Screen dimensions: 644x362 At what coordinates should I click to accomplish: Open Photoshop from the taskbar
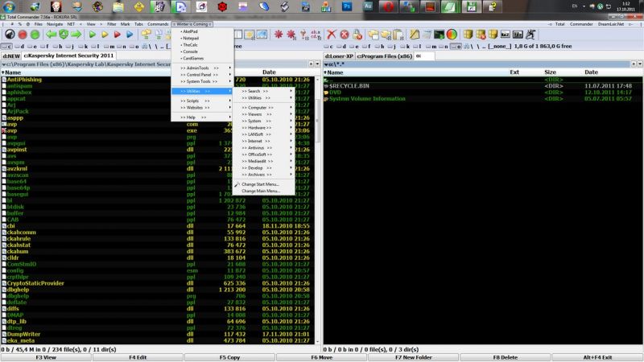348,6
